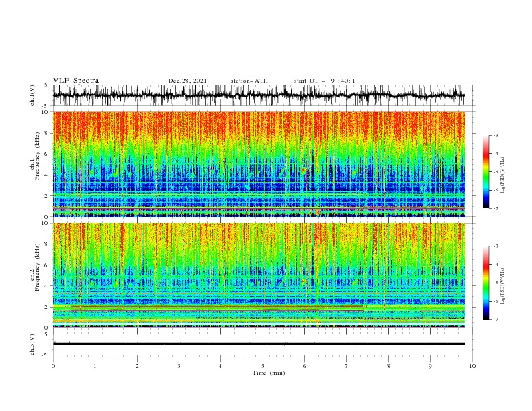Click the "ch.3(V)" axis label

pyautogui.click(x=32, y=345)
